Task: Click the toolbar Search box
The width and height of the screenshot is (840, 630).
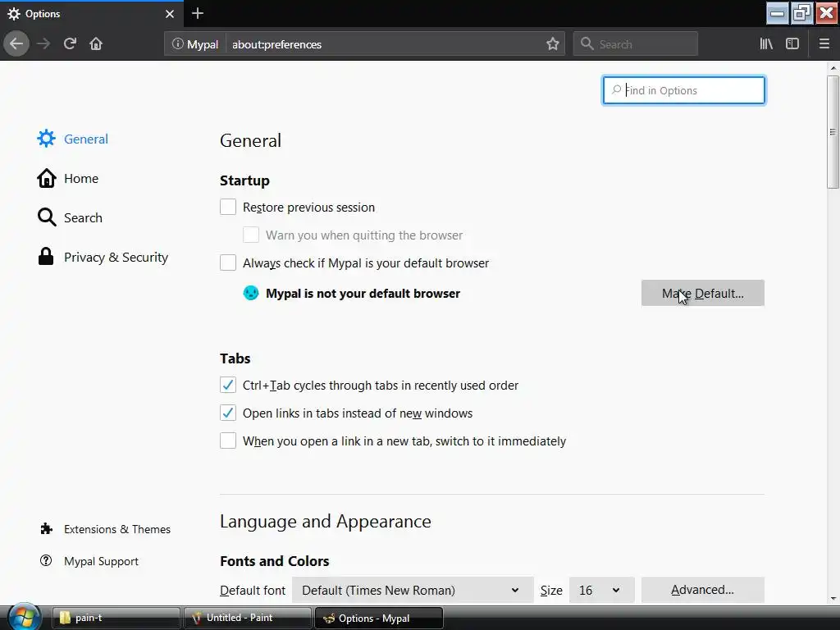Action: point(636,44)
